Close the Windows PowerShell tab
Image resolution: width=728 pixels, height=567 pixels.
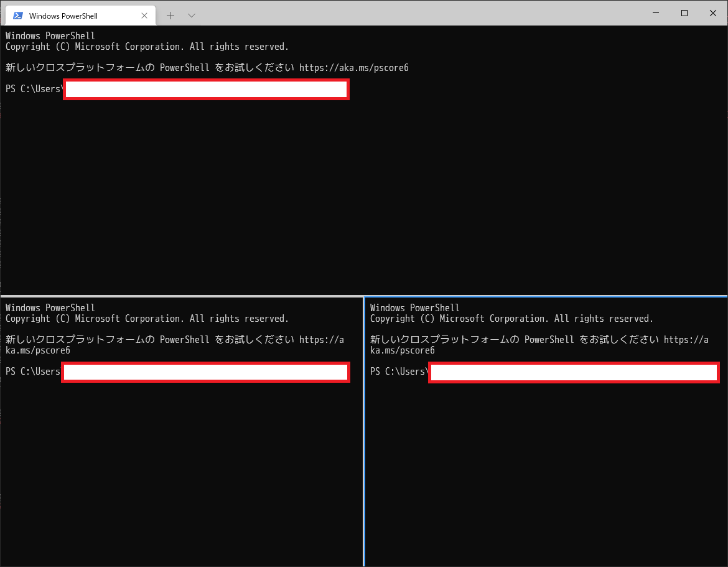(144, 16)
